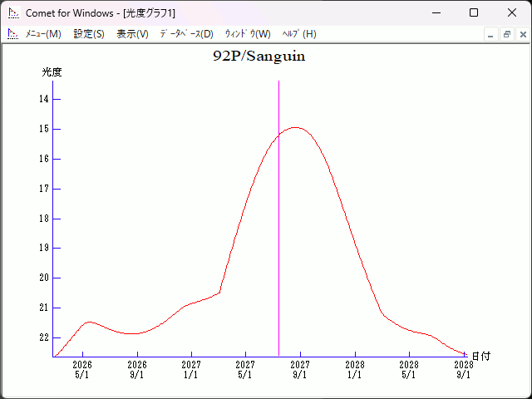The height and width of the screenshot is (399, 532).
Task: Open the 設定(S) settings menu
Action: (x=89, y=34)
